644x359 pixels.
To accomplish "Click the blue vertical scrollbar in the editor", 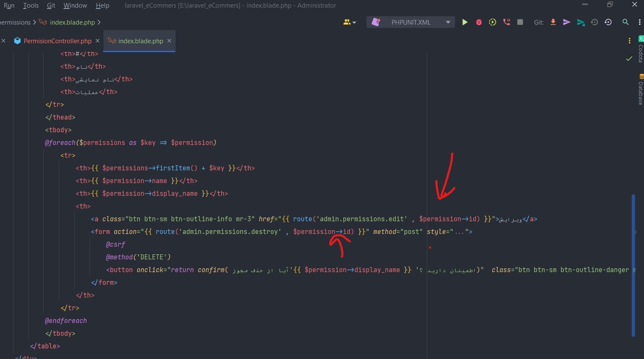I will point(633,265).
